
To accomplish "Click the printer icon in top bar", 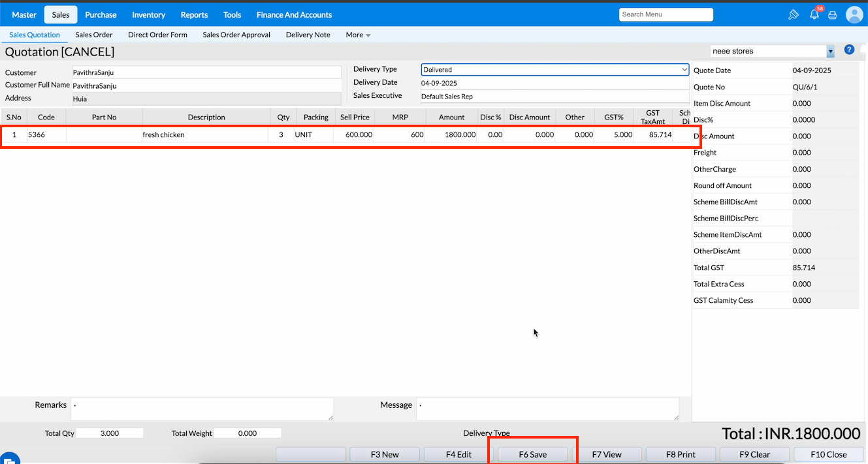I will pos(833,14).
